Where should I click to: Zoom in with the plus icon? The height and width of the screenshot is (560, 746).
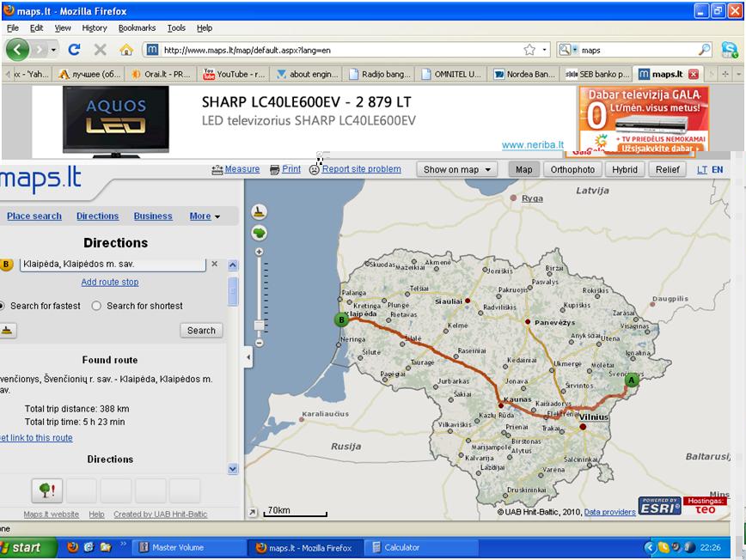(260, 252)
